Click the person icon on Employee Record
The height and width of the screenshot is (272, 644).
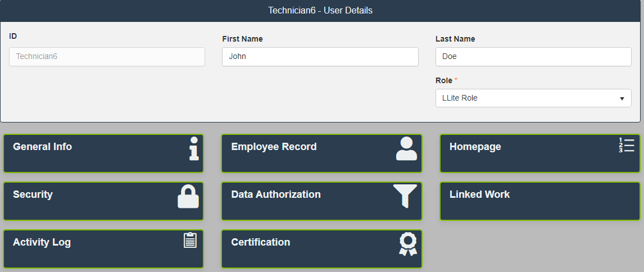[406, 149]
